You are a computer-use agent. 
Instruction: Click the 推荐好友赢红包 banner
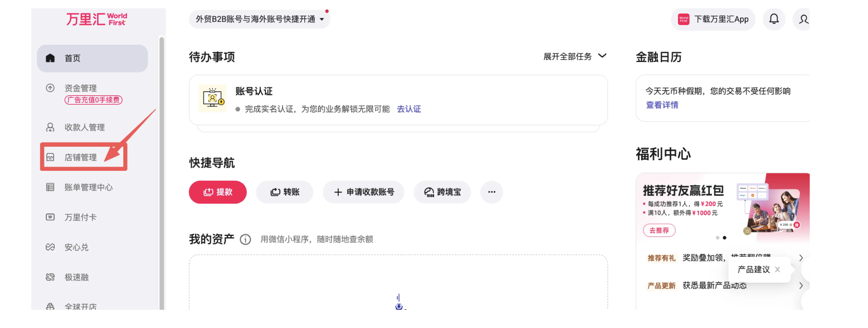(x=723, y=208)
